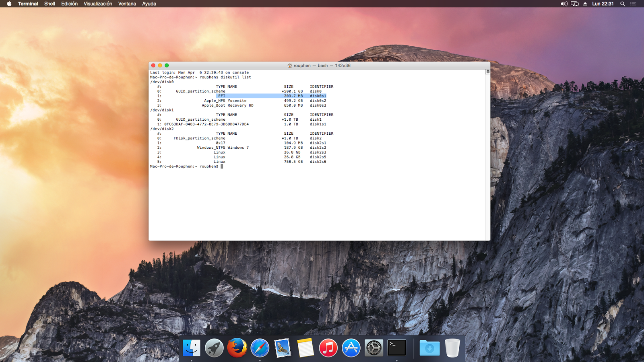Click the '187.9 GB' size value
This screenshot has width=644, height=362.
tap(293, 148)
